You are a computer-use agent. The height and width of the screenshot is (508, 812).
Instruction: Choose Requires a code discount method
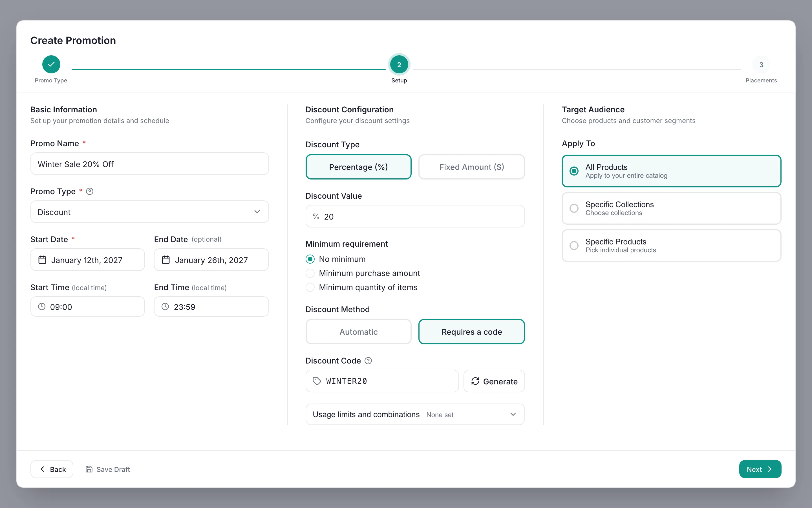(x=471, y=332)
